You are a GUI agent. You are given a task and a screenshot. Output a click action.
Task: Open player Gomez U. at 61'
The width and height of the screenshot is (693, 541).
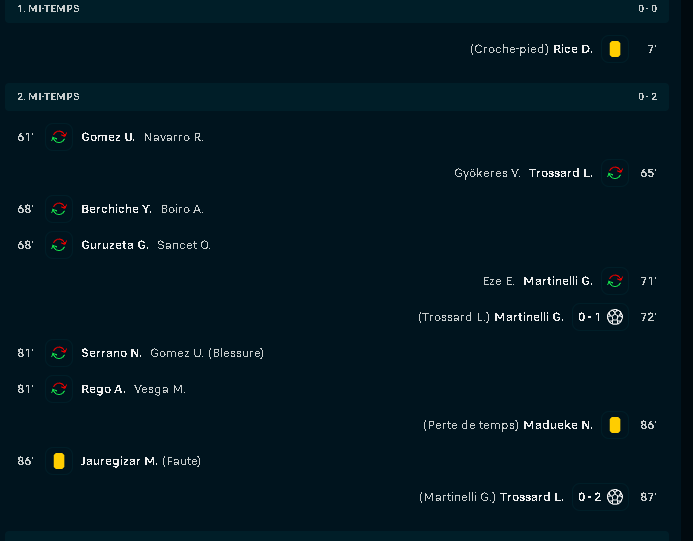pos(108,137)
